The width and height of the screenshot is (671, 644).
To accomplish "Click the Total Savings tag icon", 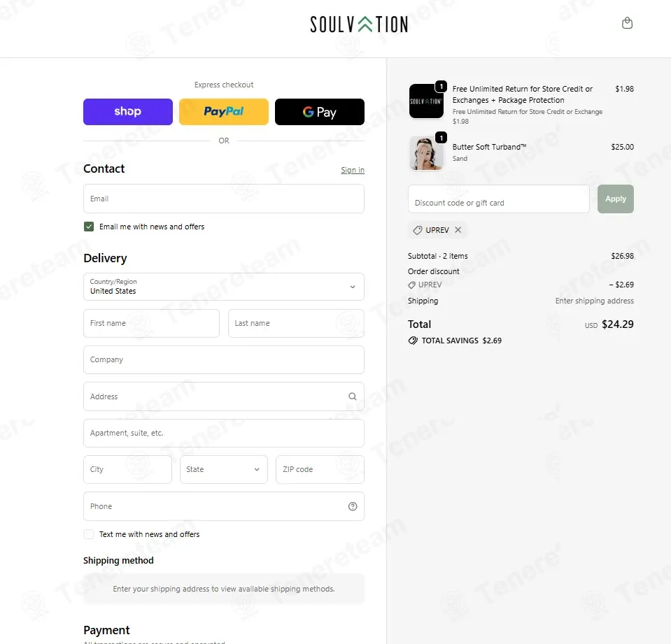I will pos(413,341).
